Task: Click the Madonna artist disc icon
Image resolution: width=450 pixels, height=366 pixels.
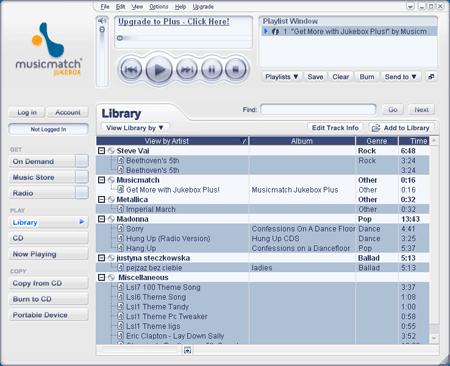Action: pos(111,219)
